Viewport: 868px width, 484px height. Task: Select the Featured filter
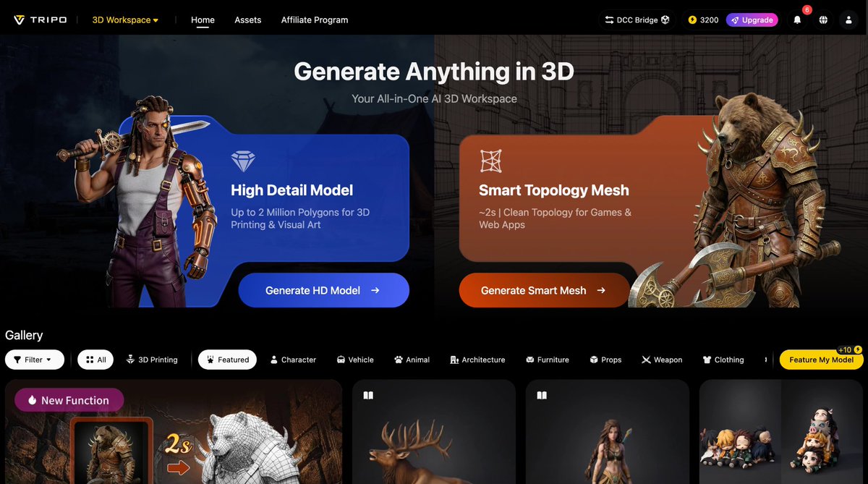tap(227, 360)
